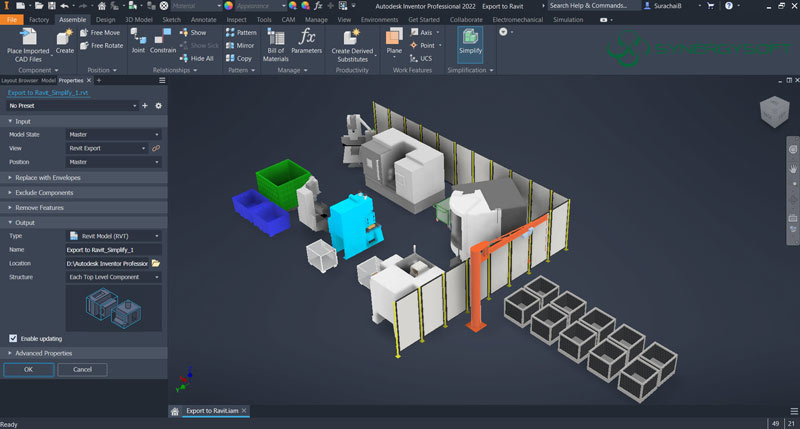The width and height of the screenshot is (800, 429).
Task: Open the output Type dropdown
Action: point(113,236)
